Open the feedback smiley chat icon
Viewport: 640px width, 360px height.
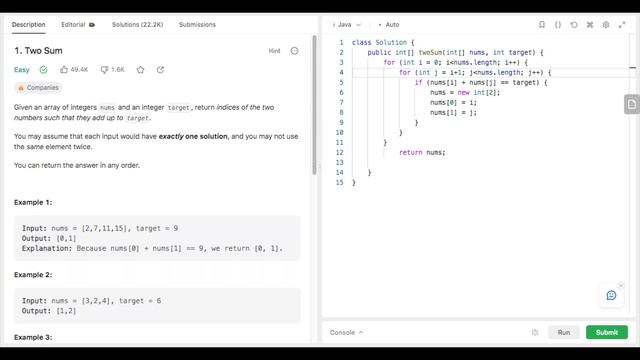pos(611,295)
